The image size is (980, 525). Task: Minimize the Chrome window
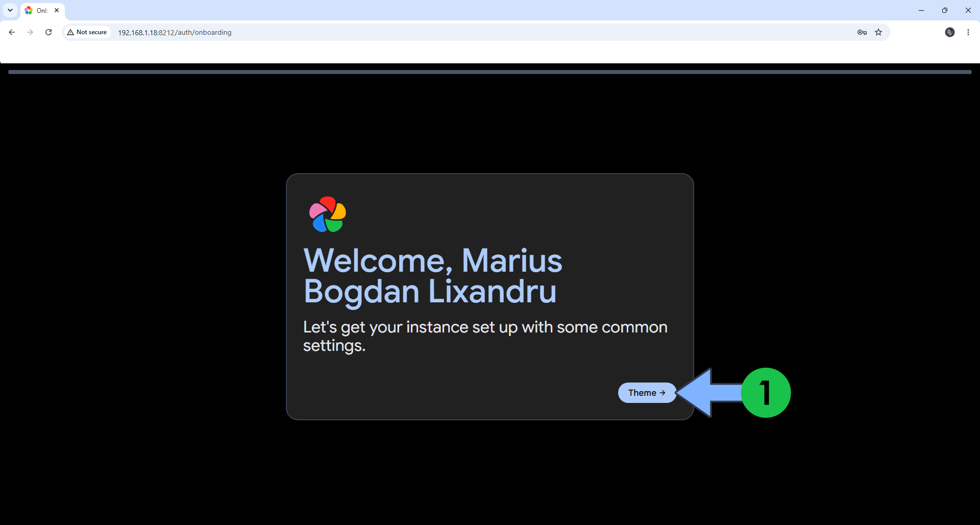click(921, 10)
